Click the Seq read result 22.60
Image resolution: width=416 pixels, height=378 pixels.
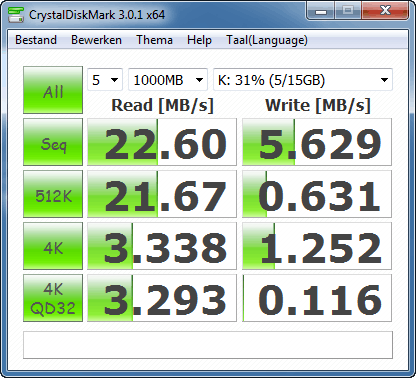pyautogui.click(x=162, y=142)
